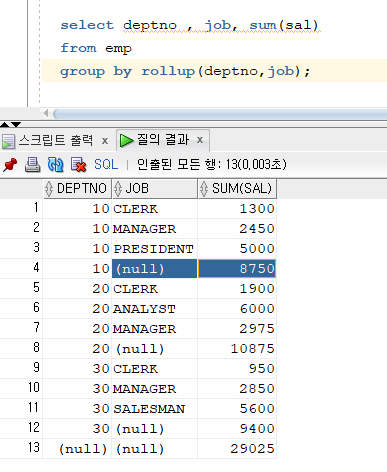The height and width of the screenshot is (472, 387).
Task: Select the 29025 total cell
Action: pyautogui.click(x=237, y=449)
